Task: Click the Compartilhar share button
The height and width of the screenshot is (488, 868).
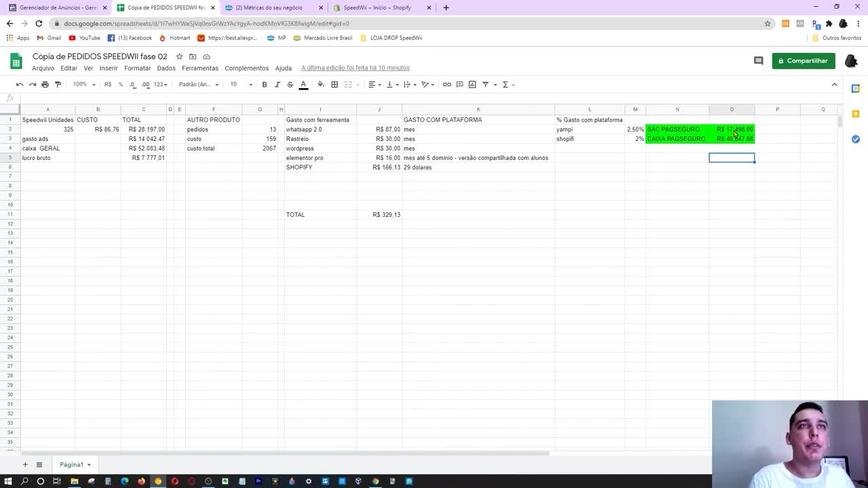Action: (x=804, y=61)
